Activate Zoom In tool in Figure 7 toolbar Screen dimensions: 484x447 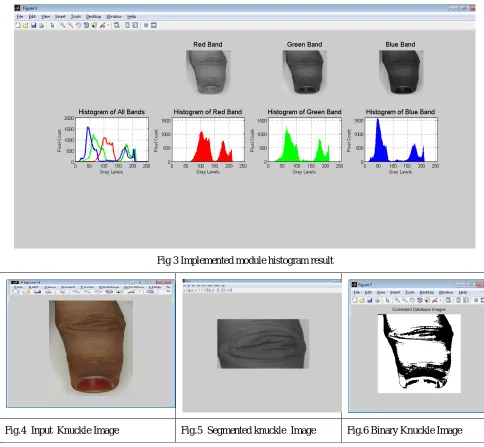pyautogui.click(x=397, y=300)
